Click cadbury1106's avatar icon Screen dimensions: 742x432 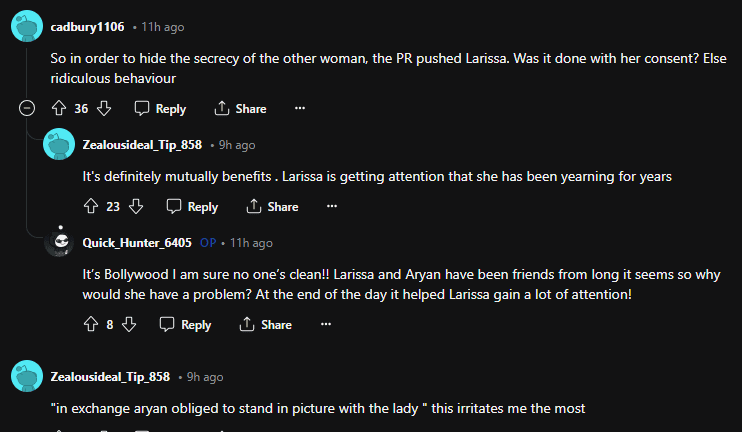[27, 27]
